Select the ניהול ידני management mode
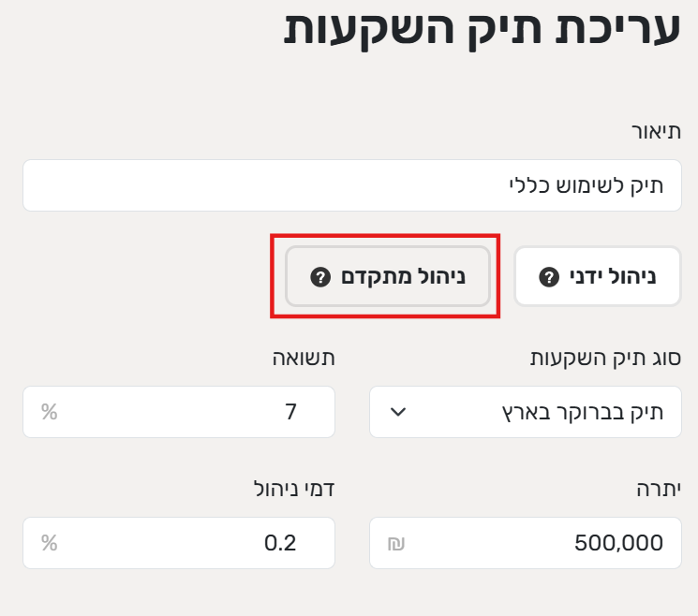Viewport: 698px width, 616px height. tap(598, 277)
